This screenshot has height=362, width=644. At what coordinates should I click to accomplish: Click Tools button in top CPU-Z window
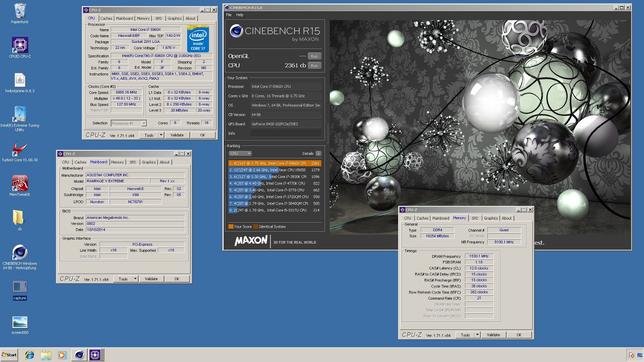point(149,135)
